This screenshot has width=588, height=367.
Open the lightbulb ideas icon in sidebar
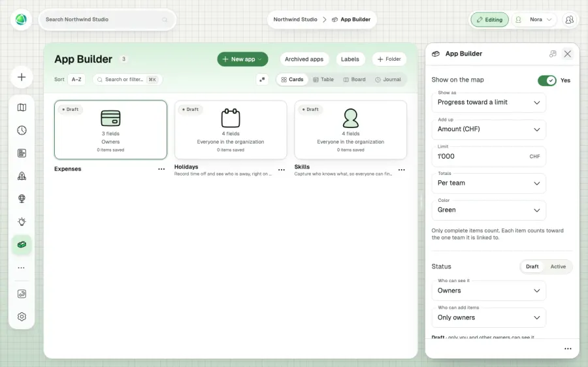(x=22, y=221)
